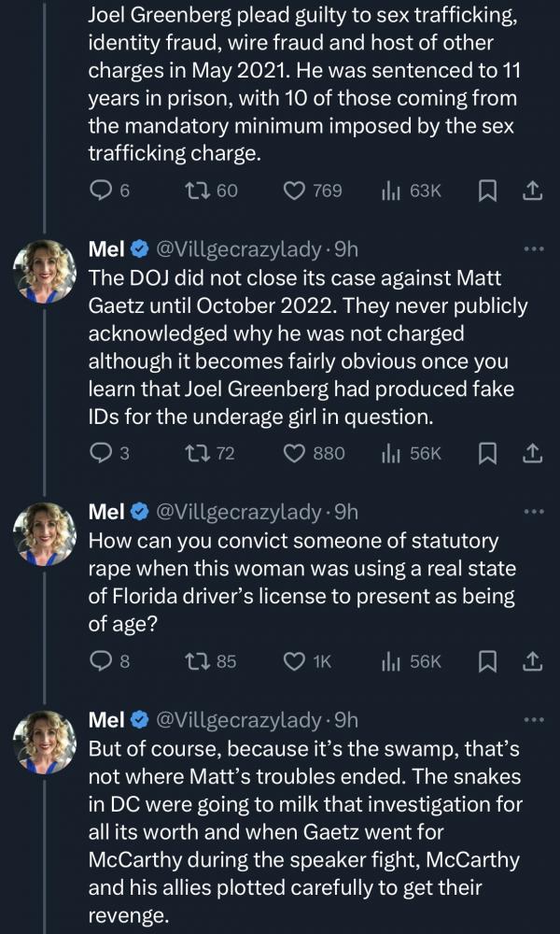Share the tweet with 63K views
Viewport: 560px width, 934px height.
(x=533, y=191)
